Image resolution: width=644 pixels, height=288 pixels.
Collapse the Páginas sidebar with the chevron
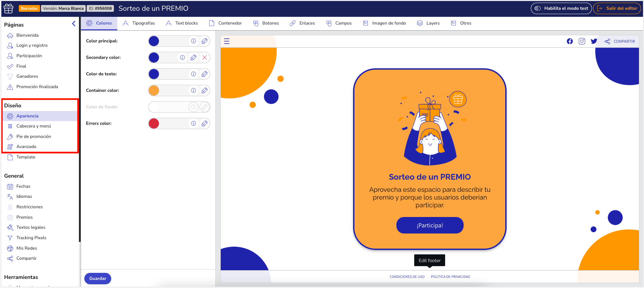(74, 24)
